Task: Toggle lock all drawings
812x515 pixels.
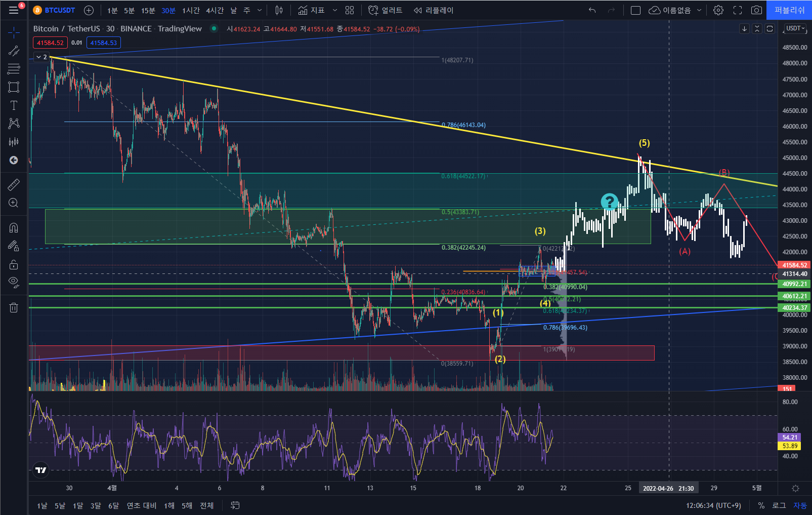Action: (14, 264)
